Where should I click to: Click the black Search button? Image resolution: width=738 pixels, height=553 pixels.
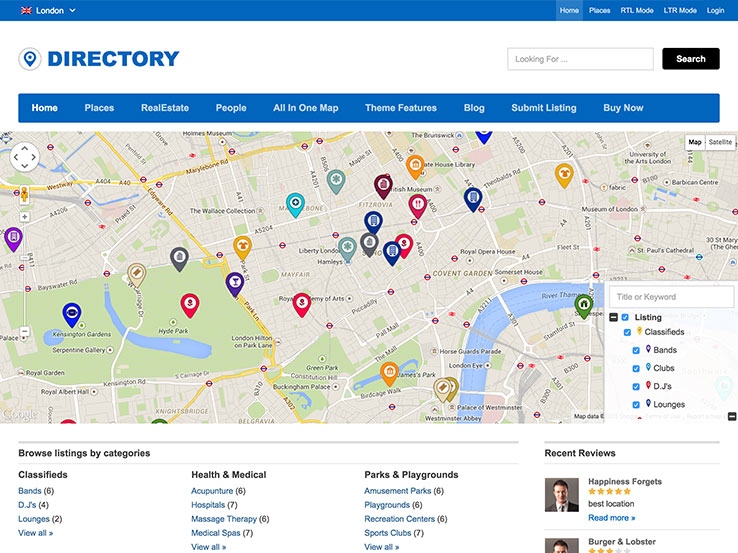click(x=690, y=59)
